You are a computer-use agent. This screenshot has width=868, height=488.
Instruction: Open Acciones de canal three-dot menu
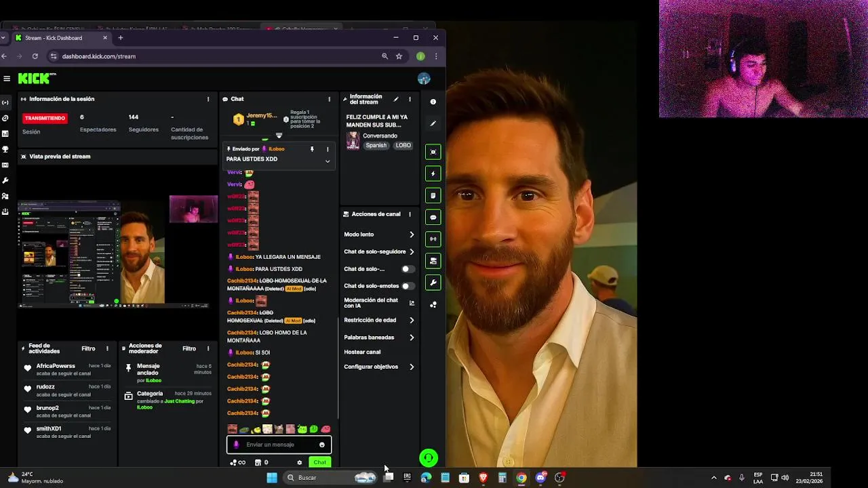tap(410, 214)
